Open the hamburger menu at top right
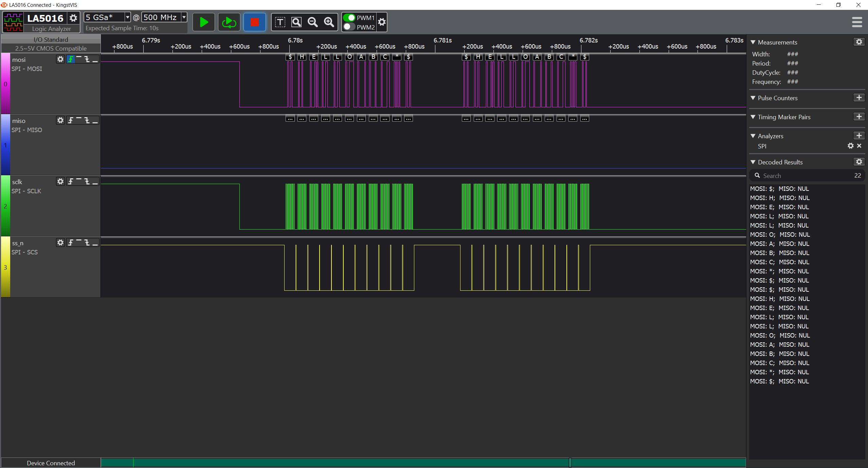This screenshot has height=468, width=868. 857,22
